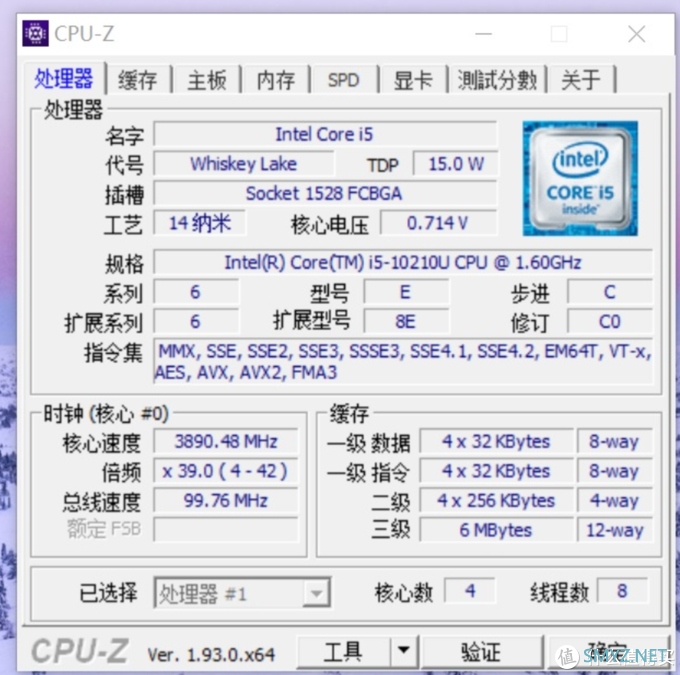
Task: Minimize the CPU-Z window
Action: coord(483,34)
